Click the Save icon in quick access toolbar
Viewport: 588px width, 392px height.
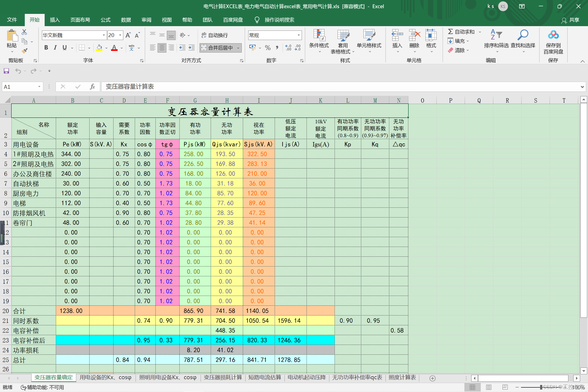6,71
